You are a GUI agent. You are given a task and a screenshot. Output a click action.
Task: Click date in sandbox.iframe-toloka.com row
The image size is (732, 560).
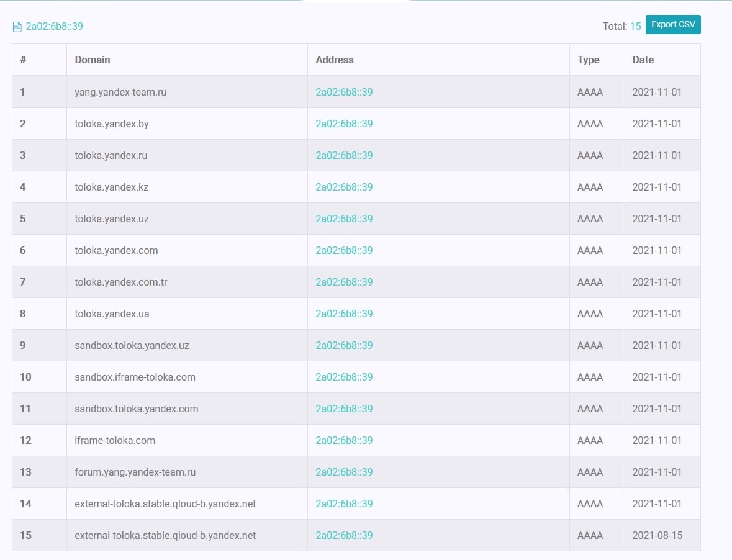pos(657,377)
